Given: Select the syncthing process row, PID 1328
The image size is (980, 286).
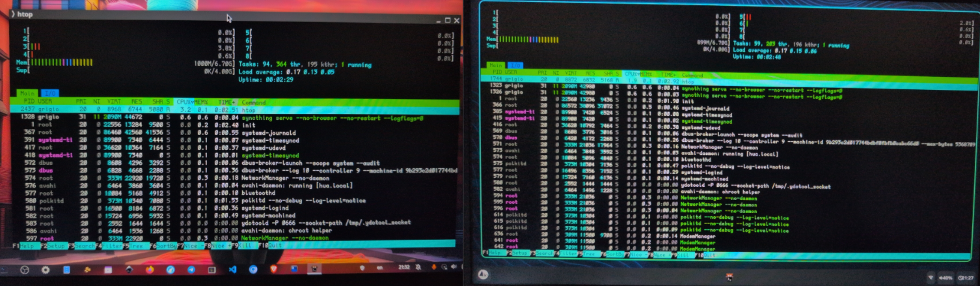Looking at the screenshot, I should tap(195, 117).
